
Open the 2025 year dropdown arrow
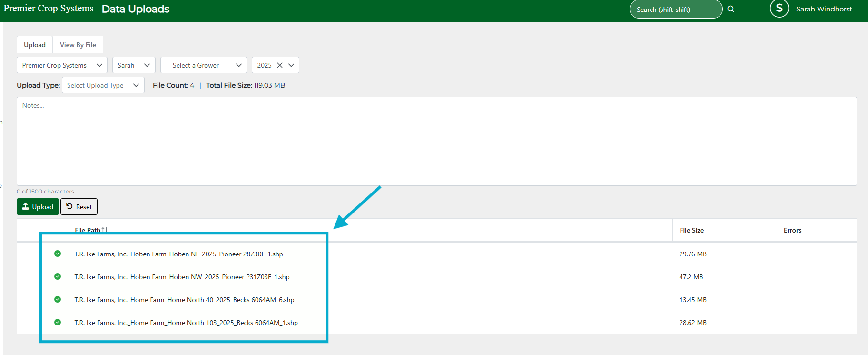291,65
